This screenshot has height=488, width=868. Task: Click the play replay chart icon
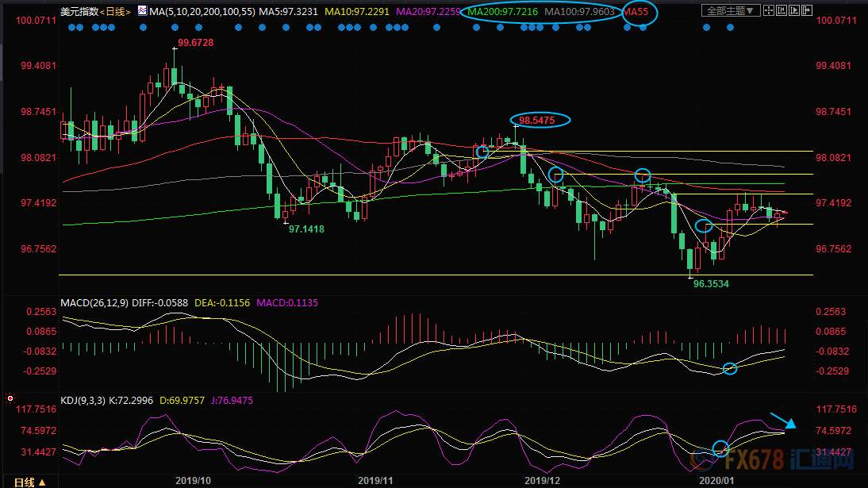click(794, 10)
